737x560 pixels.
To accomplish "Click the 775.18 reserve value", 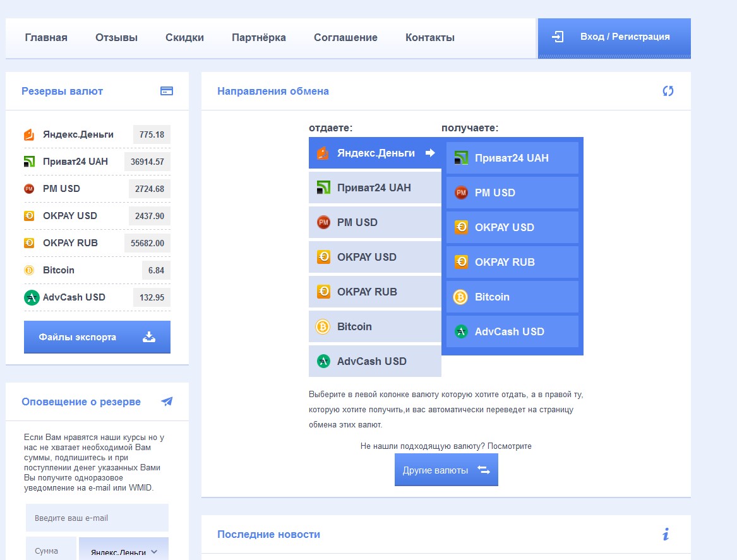I will click(152, 134).
